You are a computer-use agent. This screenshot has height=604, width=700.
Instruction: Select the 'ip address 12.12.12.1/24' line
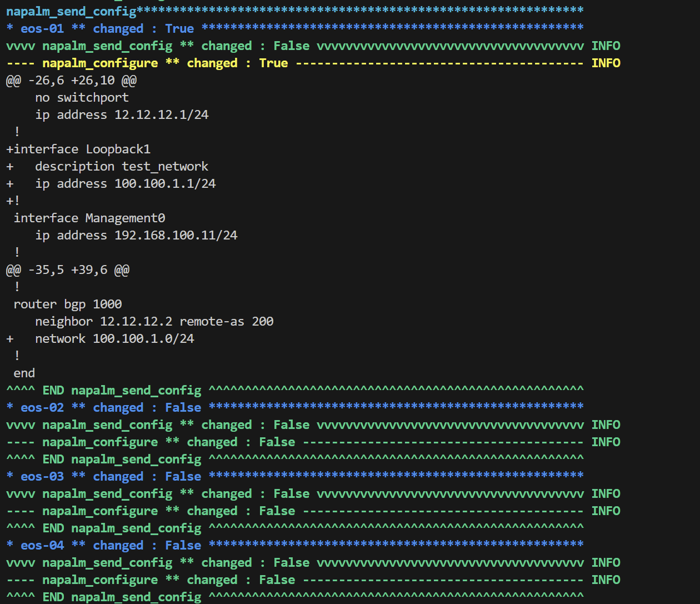122,114
